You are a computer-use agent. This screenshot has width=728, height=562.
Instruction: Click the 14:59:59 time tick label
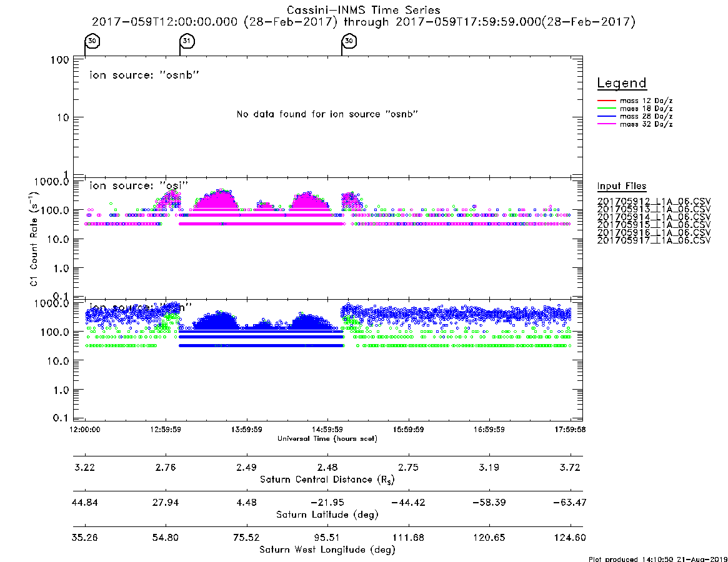pos(327,430)
